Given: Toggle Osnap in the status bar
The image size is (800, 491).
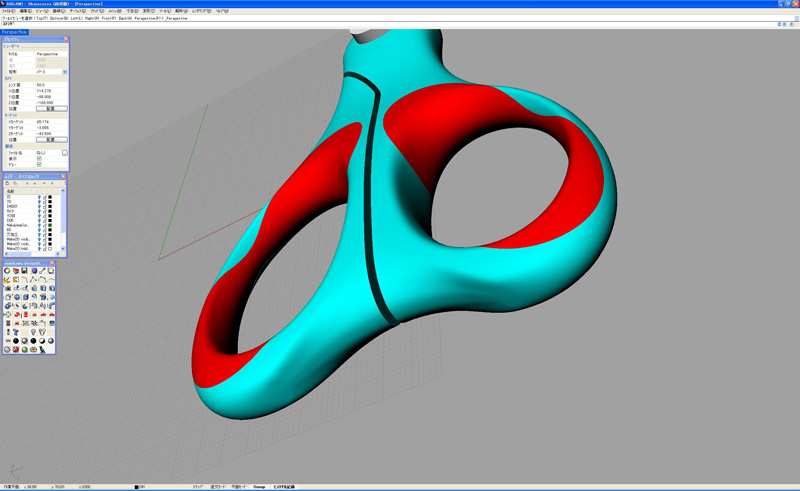Looking at the screenshot, I should tap(259, 487).
